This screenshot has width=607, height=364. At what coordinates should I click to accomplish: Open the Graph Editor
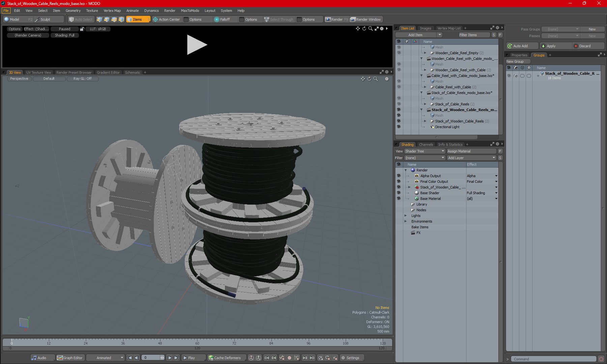point(70,358)
